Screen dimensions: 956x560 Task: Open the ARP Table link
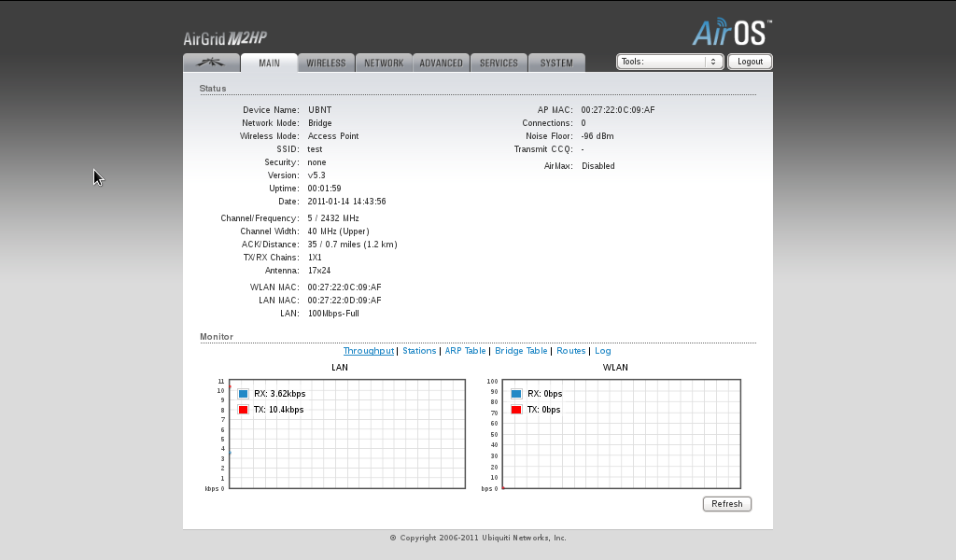point(465,350)
